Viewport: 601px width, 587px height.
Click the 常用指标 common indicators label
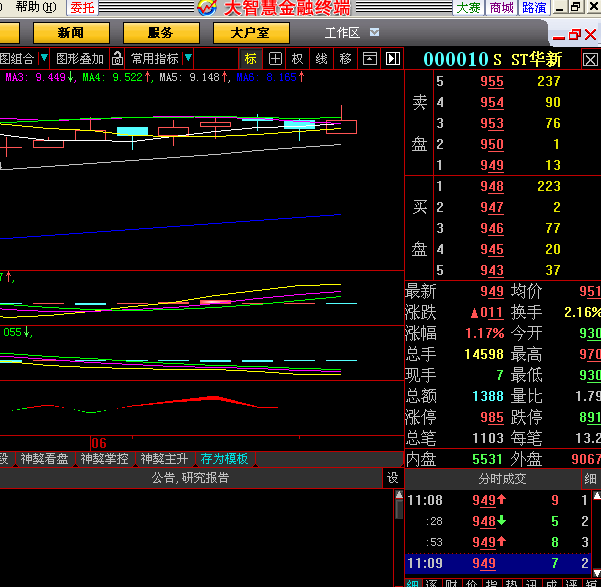pyautogui.click(x=154, y=59)
